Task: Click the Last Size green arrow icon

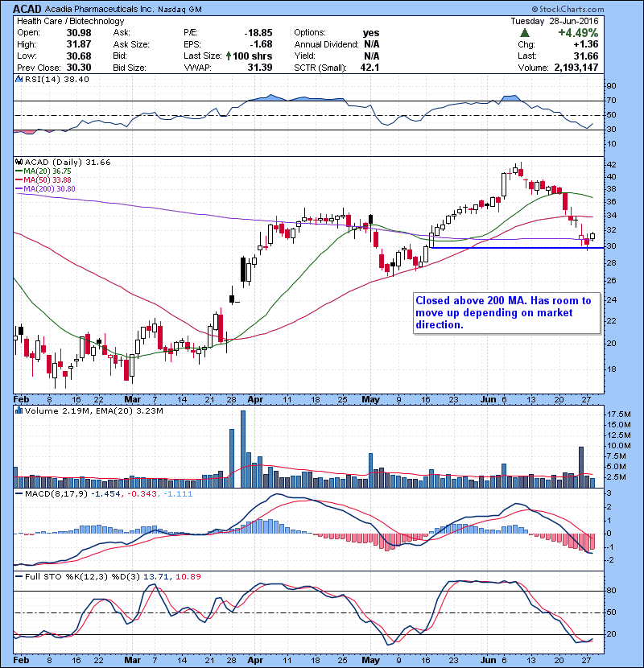Action: click(x=229, y=56)
